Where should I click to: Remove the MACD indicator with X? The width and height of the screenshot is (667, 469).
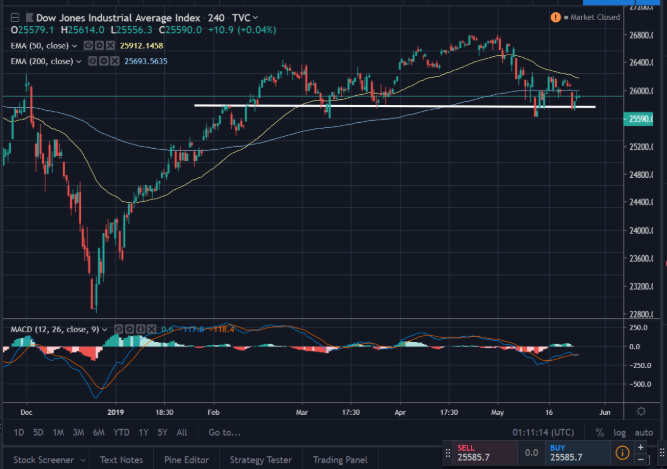coord(151,329)
